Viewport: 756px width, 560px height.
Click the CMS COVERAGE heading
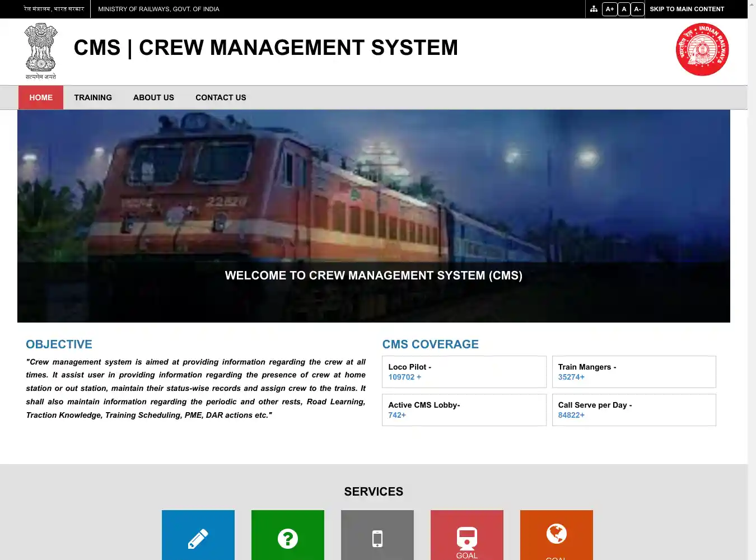pyautogui.click(x=431, y=344)
